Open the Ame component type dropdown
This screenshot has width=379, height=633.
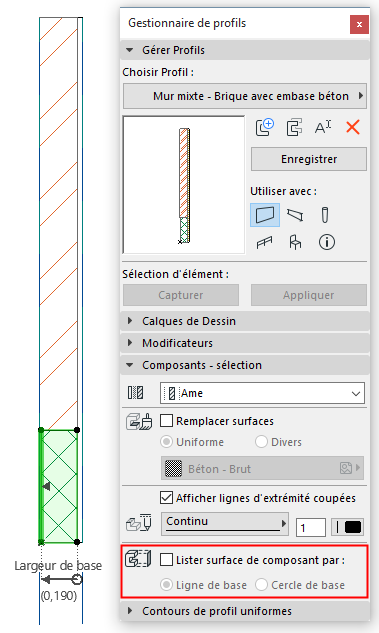[x=262, y=393]
